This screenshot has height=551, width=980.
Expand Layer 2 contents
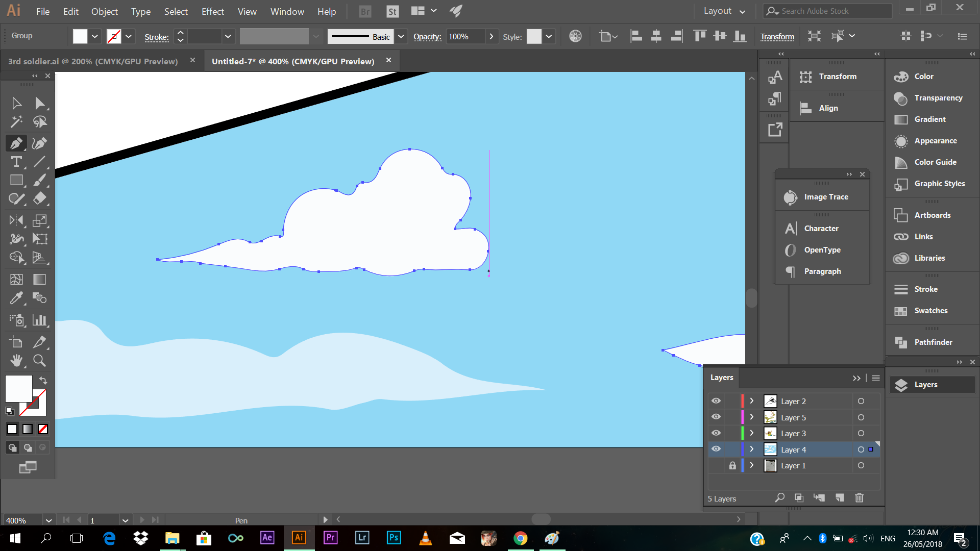point(752,401)
